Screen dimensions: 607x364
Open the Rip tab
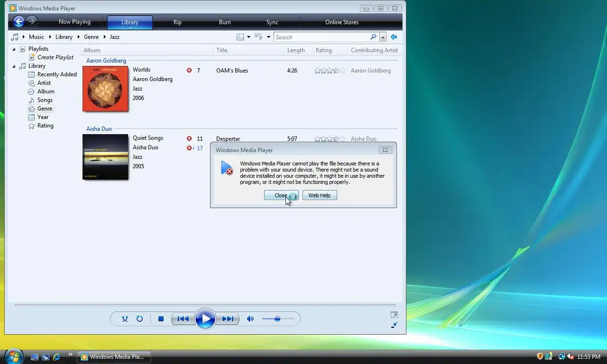(177, 22)
